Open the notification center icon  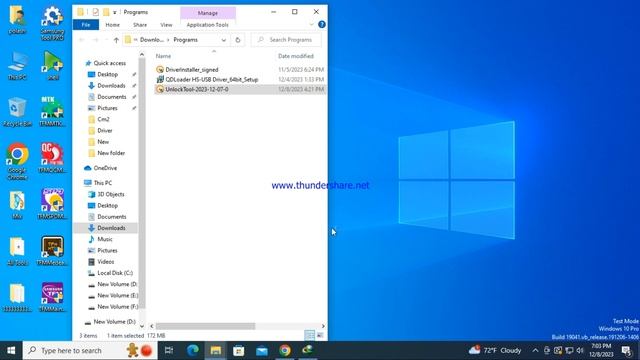(x=627, y=350)
